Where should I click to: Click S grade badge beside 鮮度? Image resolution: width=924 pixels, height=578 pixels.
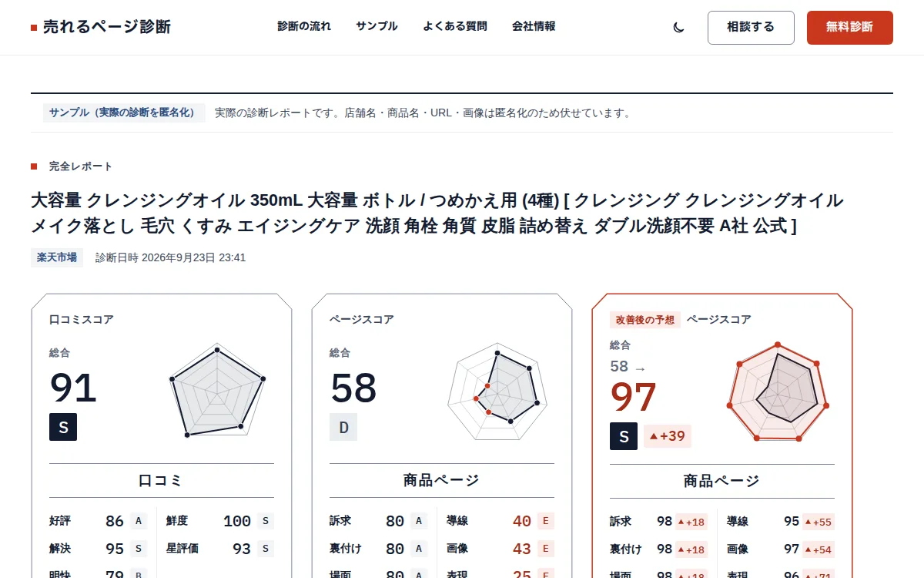266,521
